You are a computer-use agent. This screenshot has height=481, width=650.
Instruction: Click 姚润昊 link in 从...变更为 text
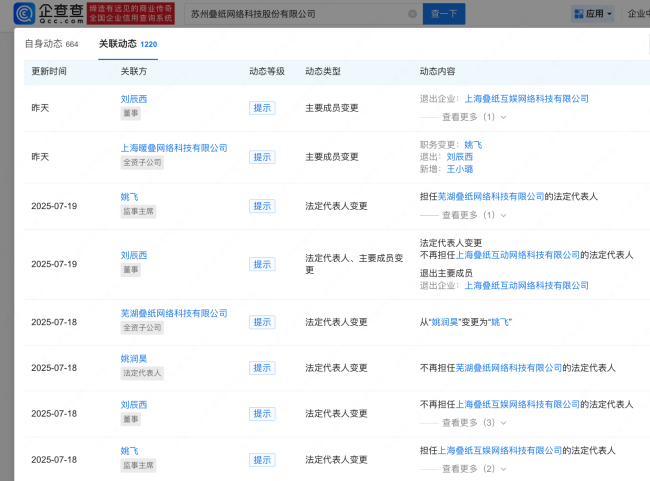coord(445,322)
